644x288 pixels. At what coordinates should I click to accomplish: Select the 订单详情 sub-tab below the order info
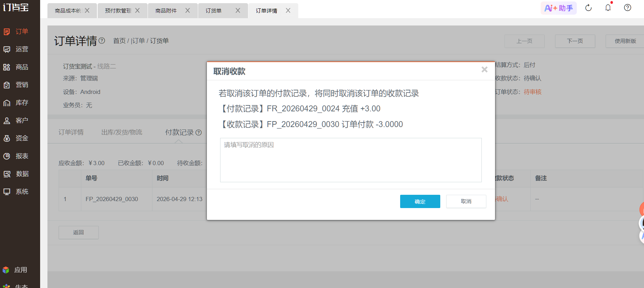[x=71, y=132]
